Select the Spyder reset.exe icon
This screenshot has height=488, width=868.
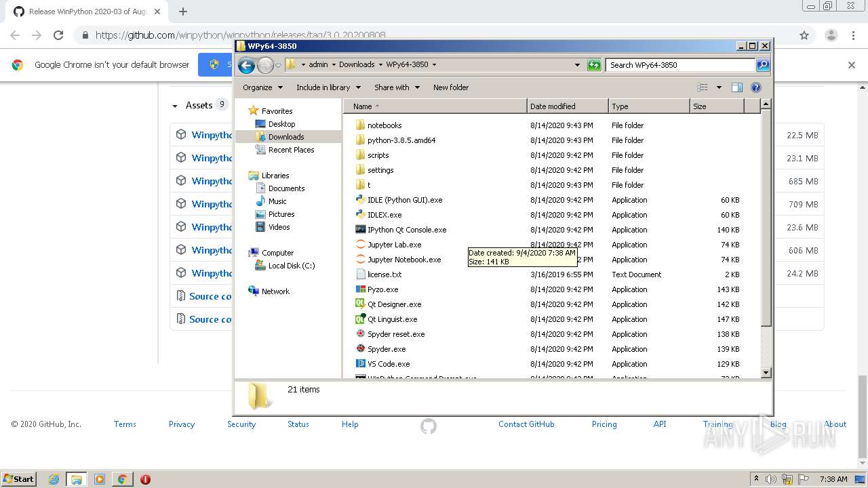[x=361, y=334]
